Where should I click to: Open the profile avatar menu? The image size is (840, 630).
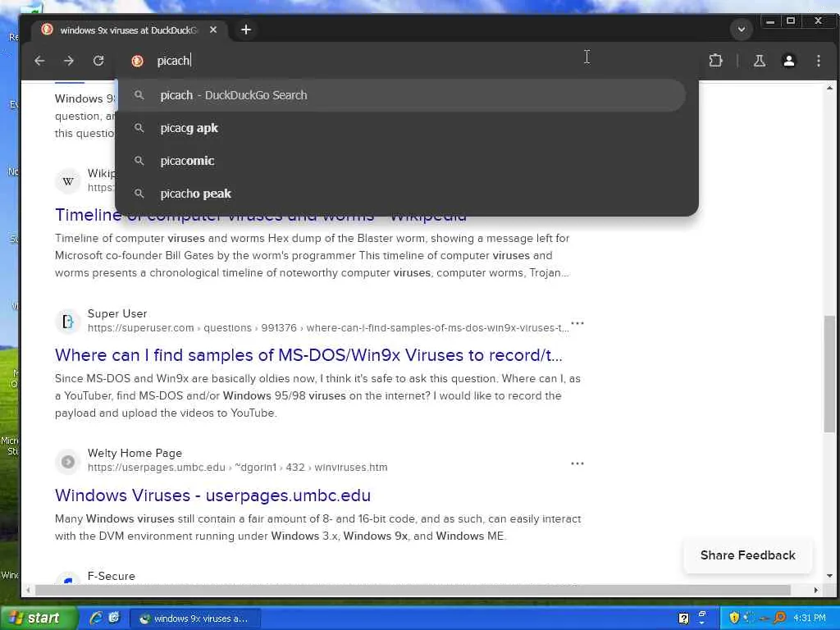coord(788,61)
